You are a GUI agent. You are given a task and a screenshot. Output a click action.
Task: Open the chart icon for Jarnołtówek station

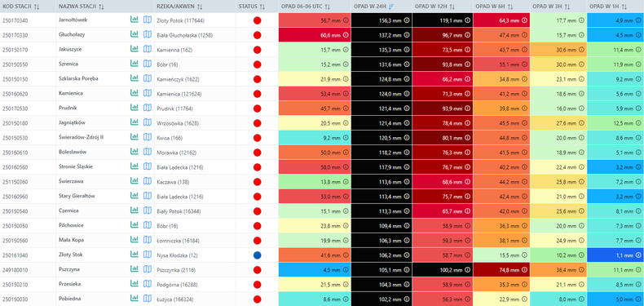coord(134,20)
